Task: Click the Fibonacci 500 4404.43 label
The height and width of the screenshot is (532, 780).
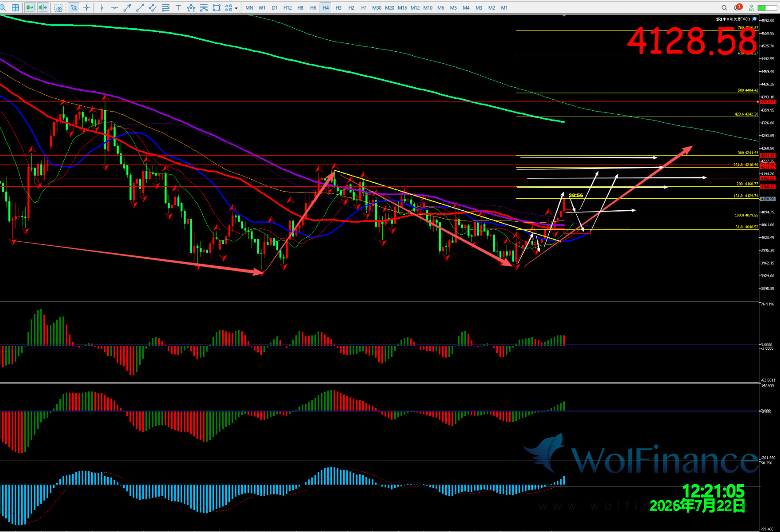Action: [x=748, y=90]
